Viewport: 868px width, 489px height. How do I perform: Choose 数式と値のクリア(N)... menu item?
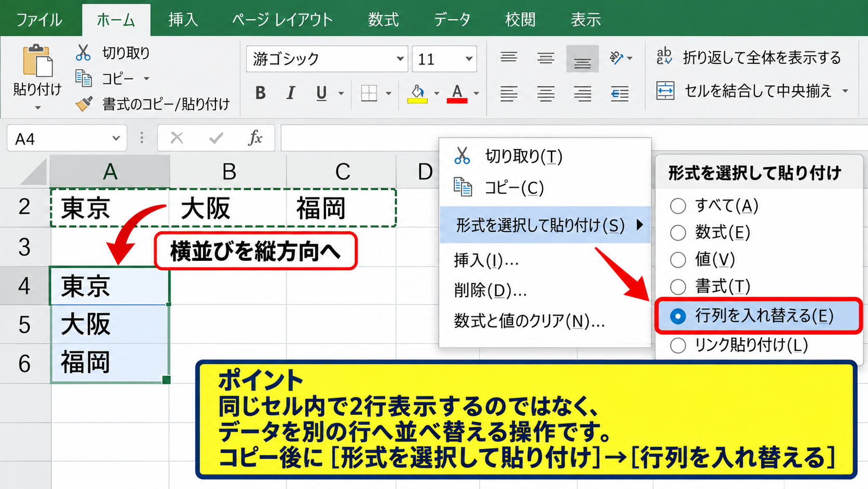pyautogui.click(x=545, y=321)
